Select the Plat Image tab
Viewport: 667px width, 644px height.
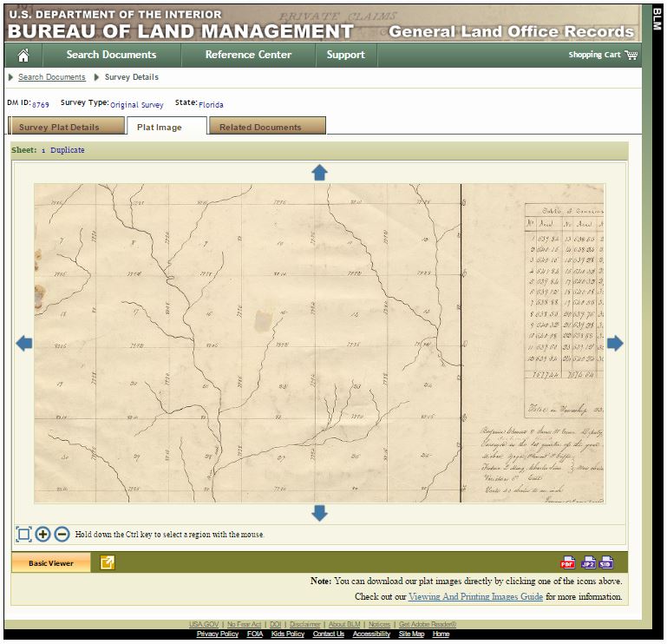tap(167, 127)
